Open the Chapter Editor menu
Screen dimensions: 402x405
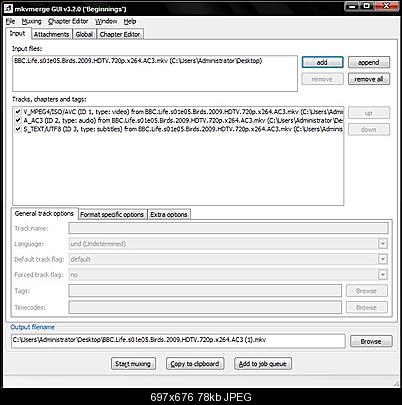coord(68,22)
